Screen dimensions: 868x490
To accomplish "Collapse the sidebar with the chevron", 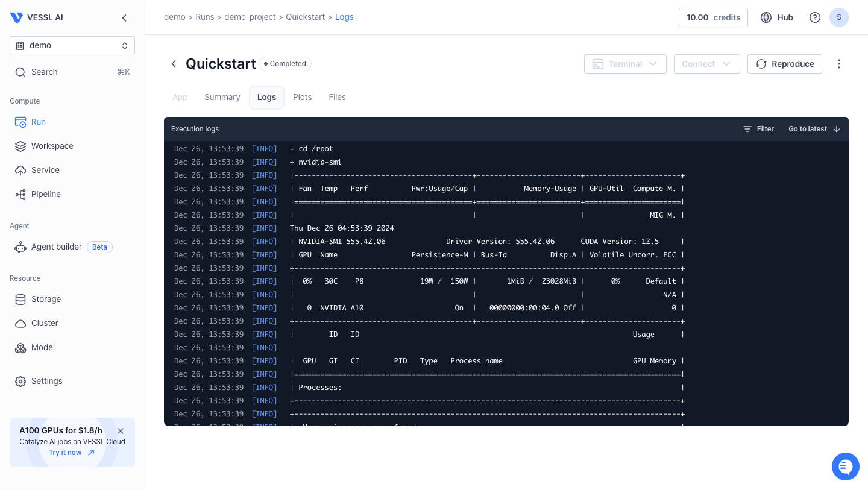I will pos(124,18).
